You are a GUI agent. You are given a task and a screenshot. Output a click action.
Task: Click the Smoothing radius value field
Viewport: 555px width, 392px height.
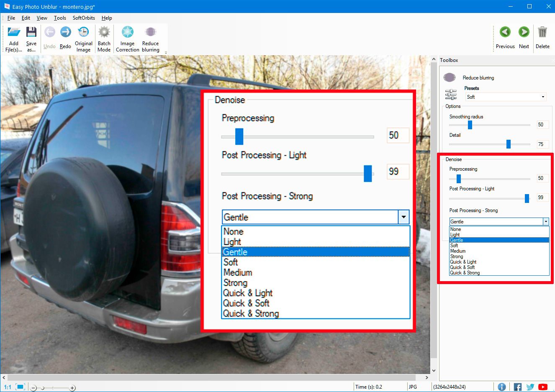tap(542, 125)
